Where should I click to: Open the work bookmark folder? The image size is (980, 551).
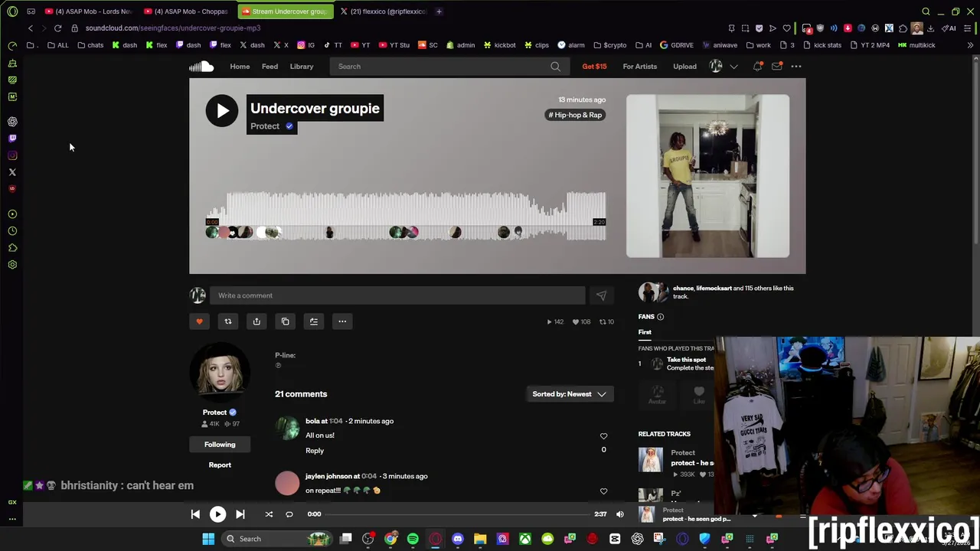[x=759, y=45]
